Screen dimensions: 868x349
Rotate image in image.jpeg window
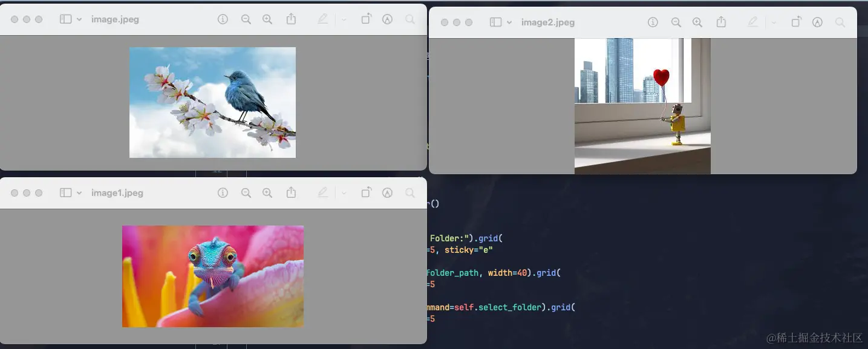click(x=366, y=19)
